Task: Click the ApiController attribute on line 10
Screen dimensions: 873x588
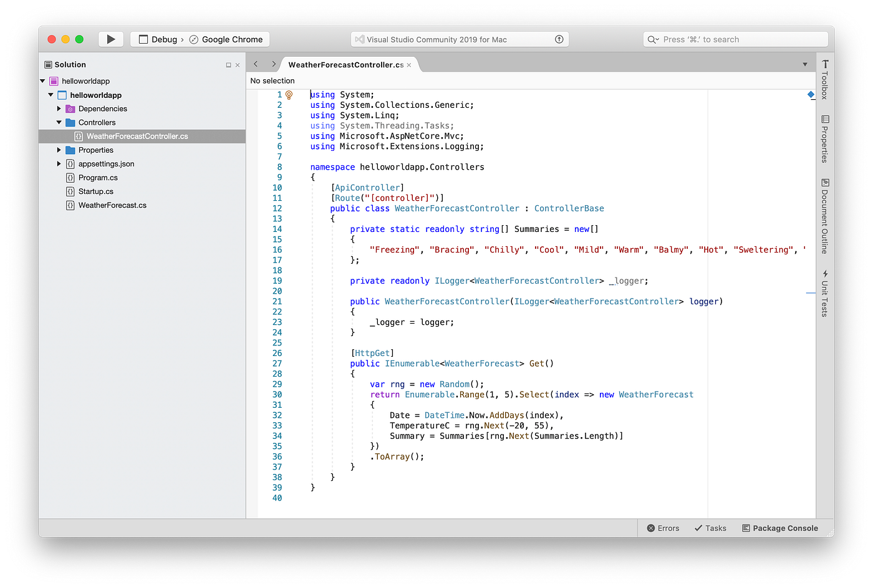Action: (367, 188)
